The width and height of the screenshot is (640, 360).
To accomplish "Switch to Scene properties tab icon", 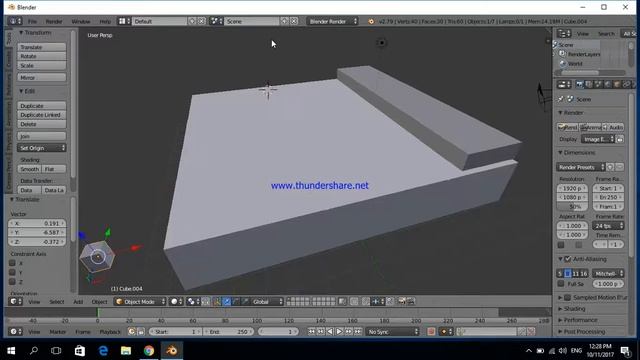I will click(598, 84).
